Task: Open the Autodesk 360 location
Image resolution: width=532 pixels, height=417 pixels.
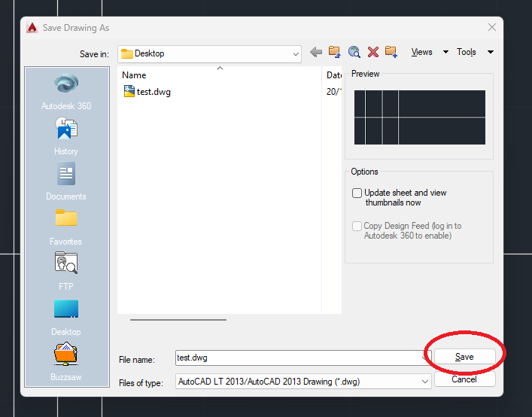Action: click(x=66, y=92)
